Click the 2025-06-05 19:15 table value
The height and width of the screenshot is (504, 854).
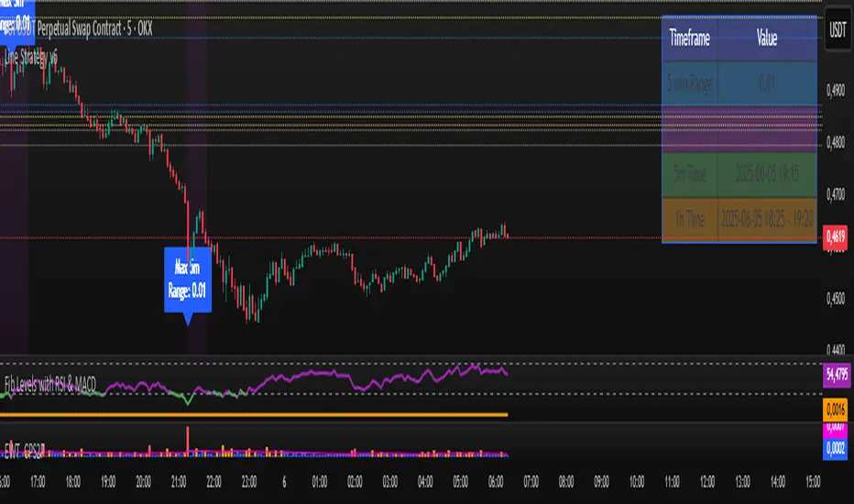click(767, 174)
